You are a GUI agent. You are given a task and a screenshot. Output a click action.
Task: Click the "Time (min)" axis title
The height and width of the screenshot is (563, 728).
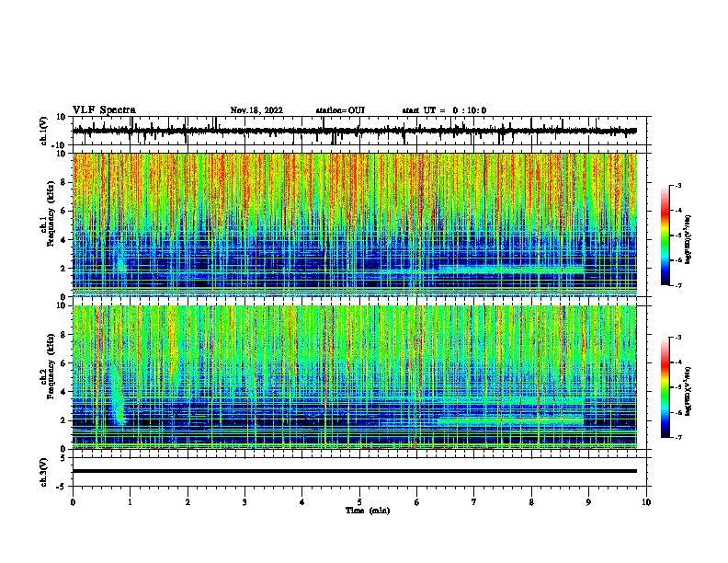point(368,511)
